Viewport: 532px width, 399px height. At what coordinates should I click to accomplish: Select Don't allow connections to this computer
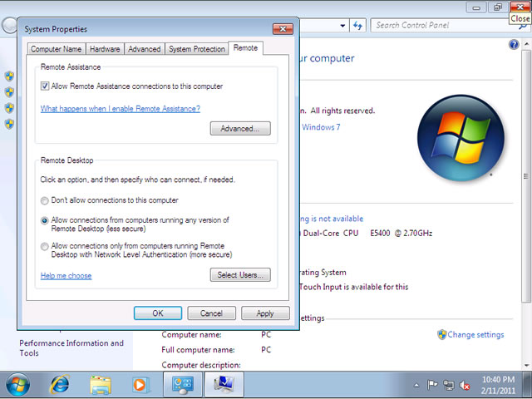pos(44,200)
